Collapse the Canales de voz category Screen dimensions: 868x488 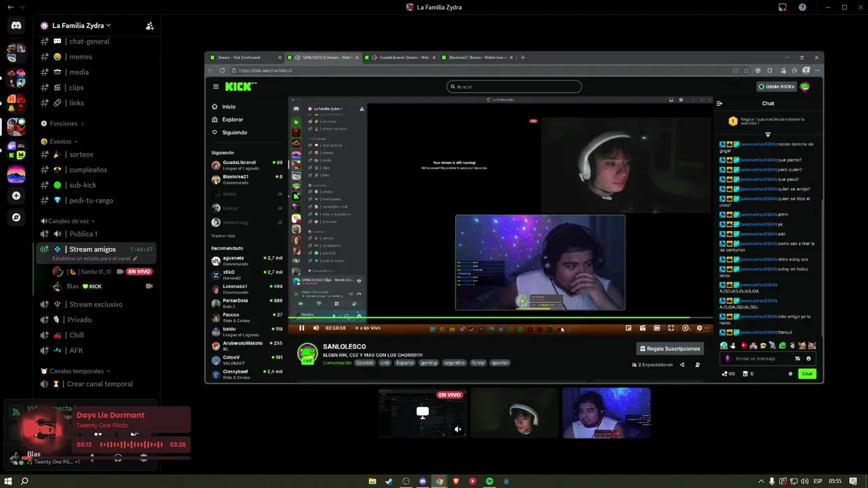point(68,221)
